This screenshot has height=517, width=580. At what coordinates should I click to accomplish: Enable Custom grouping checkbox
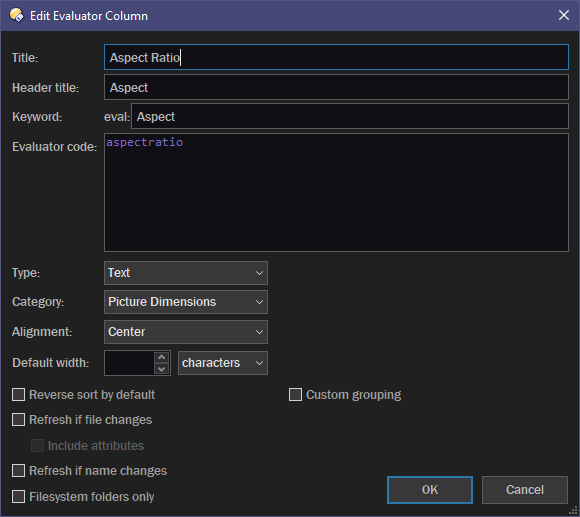pos(295,395)
